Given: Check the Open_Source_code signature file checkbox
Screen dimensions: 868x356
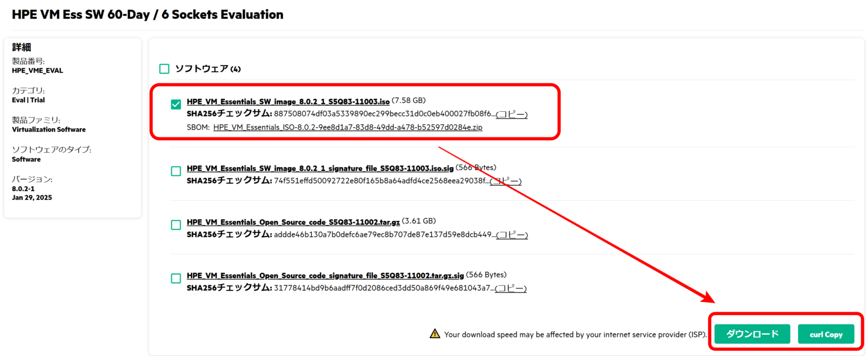Looking at the screenshot, I should (175, 278).
